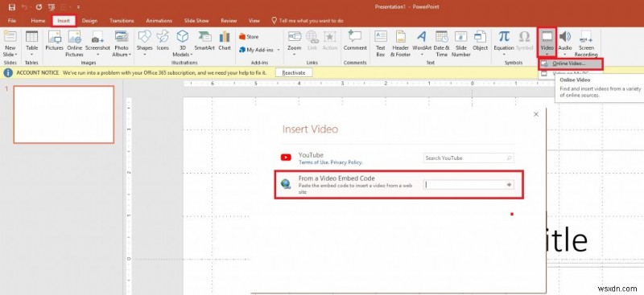The image size is (644, 295).
Task: Expand the Customize Quick Access Toolbar arrow
Action: 78,7
